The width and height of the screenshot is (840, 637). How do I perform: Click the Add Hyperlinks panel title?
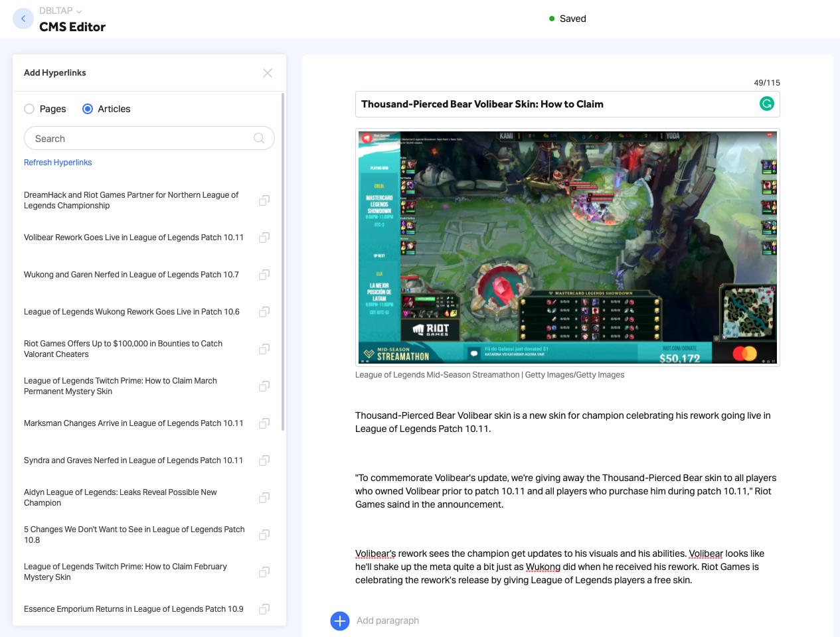[x=55, y=73]
